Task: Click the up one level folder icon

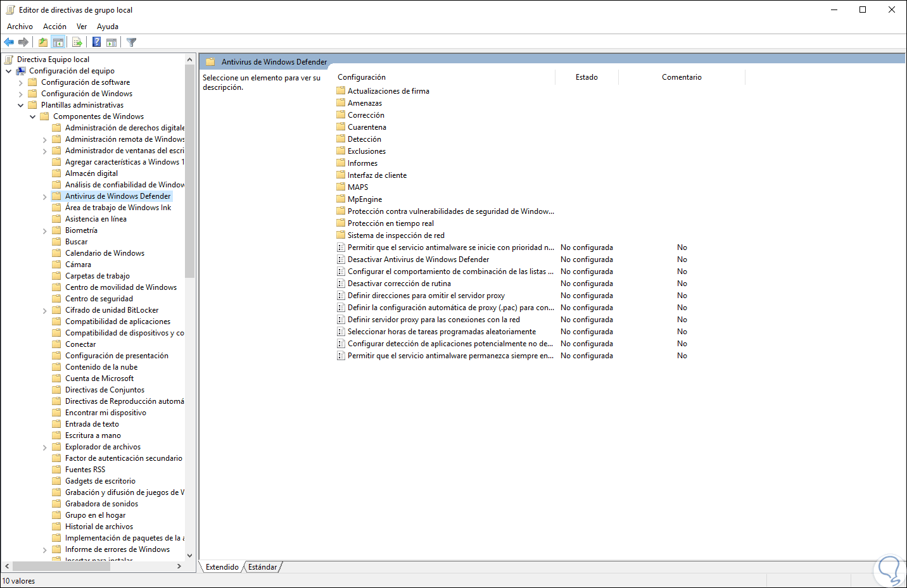Action: (43, 42)
